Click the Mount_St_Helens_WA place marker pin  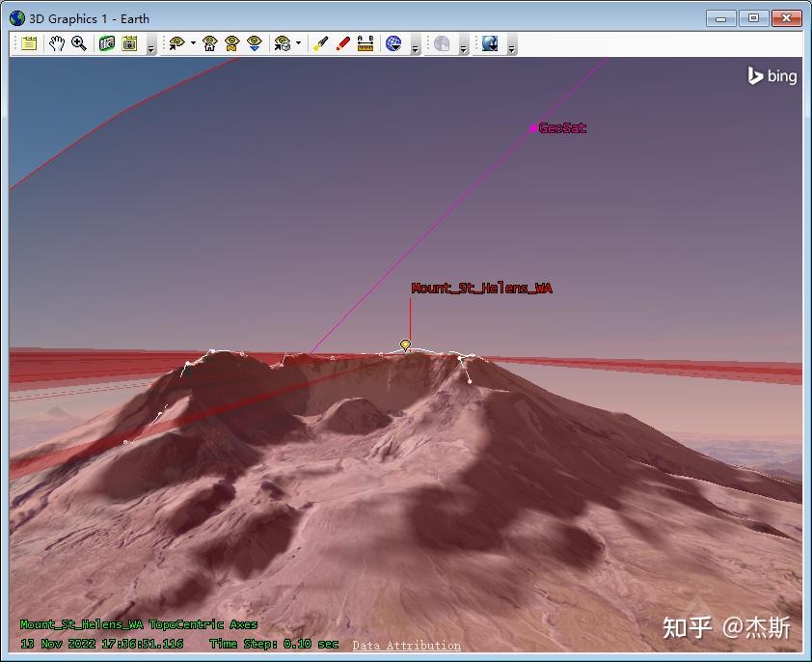pos(405,345)
